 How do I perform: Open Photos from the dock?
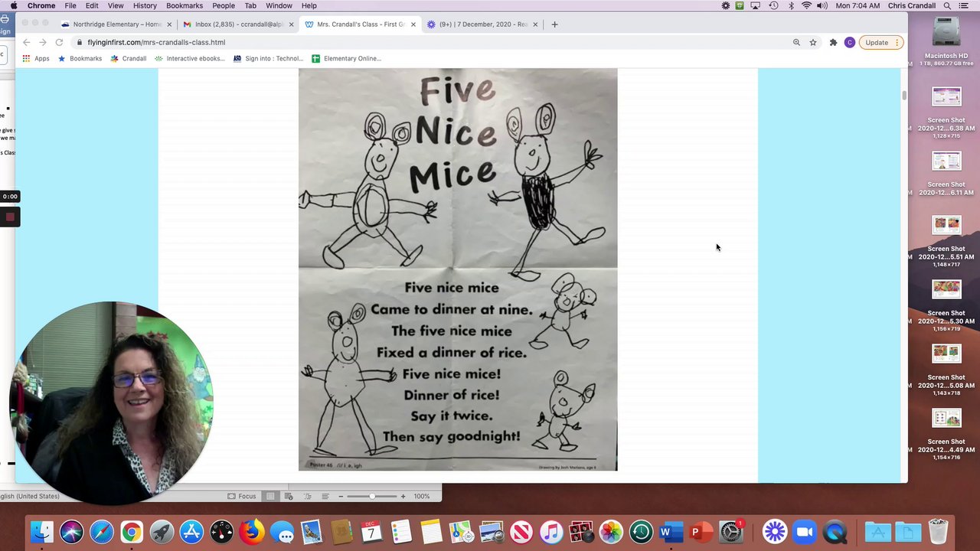(611, 531)
